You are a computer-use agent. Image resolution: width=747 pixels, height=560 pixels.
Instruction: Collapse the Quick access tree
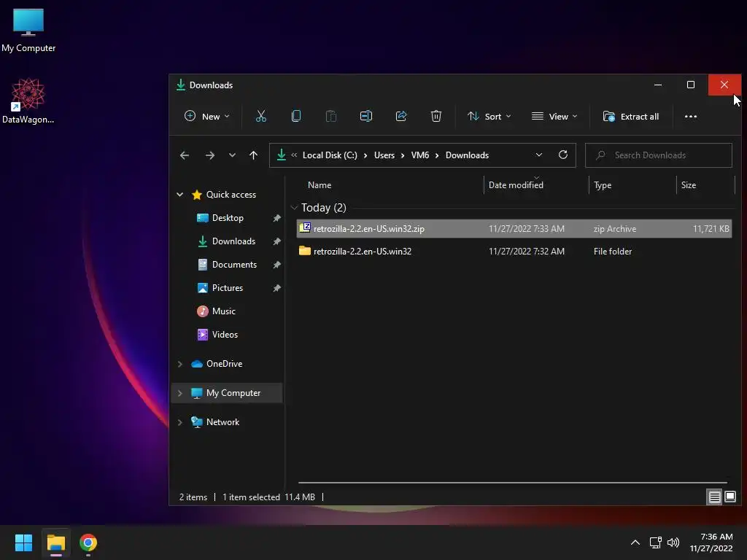[x=179, y=194]
